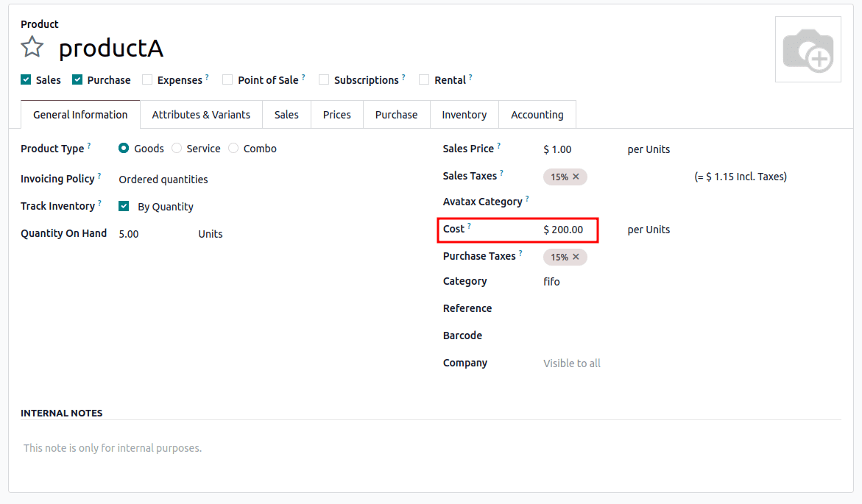Remove the 15% tag from Purchase Taxes
This screenshot has width=862, height=504.
tap(576, 258)
